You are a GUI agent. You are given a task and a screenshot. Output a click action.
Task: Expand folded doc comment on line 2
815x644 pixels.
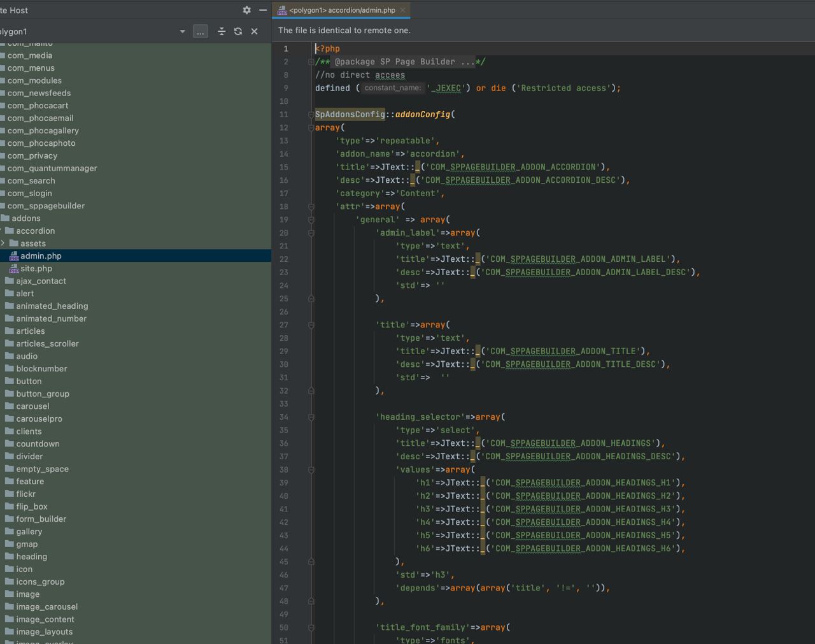[x=311, y=62]
